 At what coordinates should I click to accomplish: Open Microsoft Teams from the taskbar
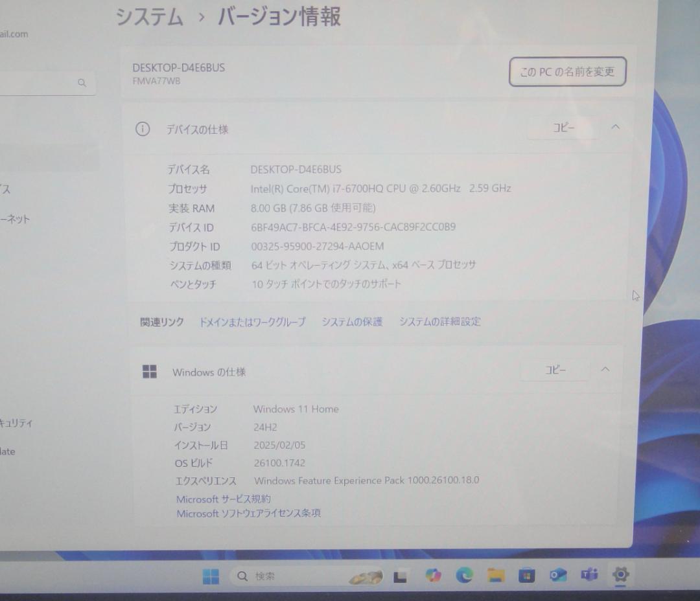pyautogui.click(x=589, y=575)
